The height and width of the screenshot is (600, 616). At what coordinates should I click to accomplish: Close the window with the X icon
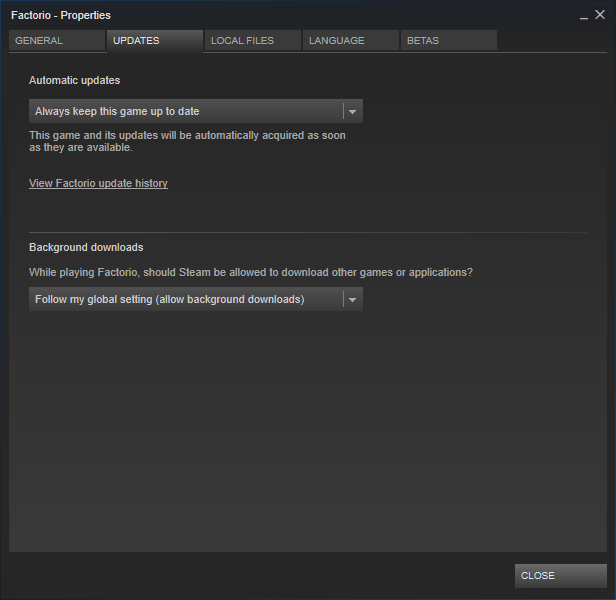click(x=600, y=15)
